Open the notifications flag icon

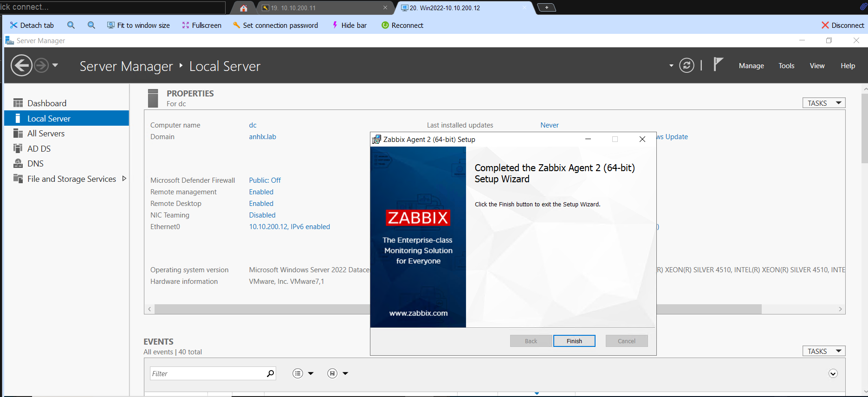718,64
